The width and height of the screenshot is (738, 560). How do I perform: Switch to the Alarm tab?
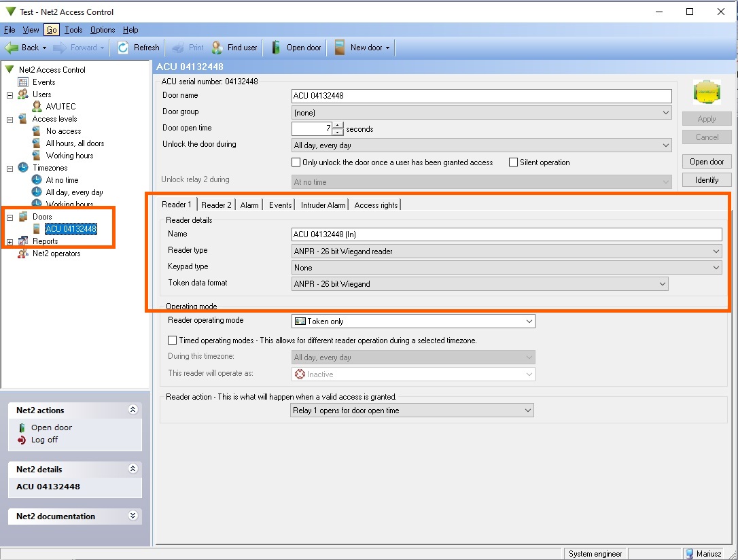pos(249,205)
